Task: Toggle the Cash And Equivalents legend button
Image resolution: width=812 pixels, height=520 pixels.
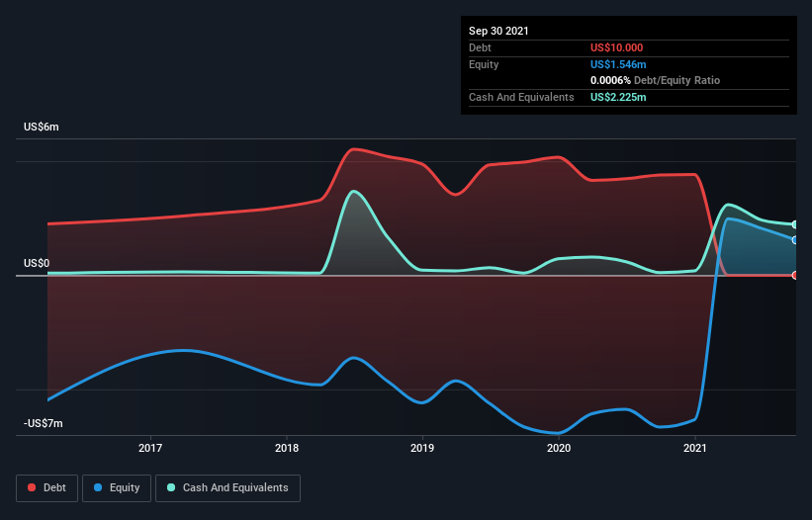Action: click(227, 488)
